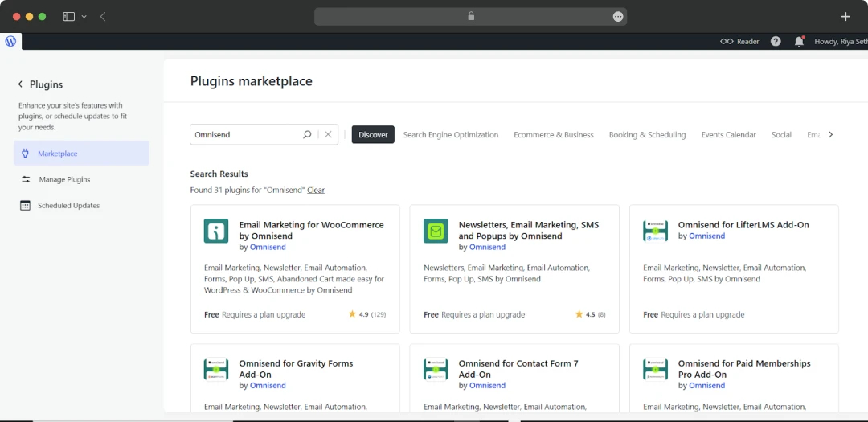
Task: Click the Marketplace plug icon
Action: pyautogui.click(x=25, y=154)
